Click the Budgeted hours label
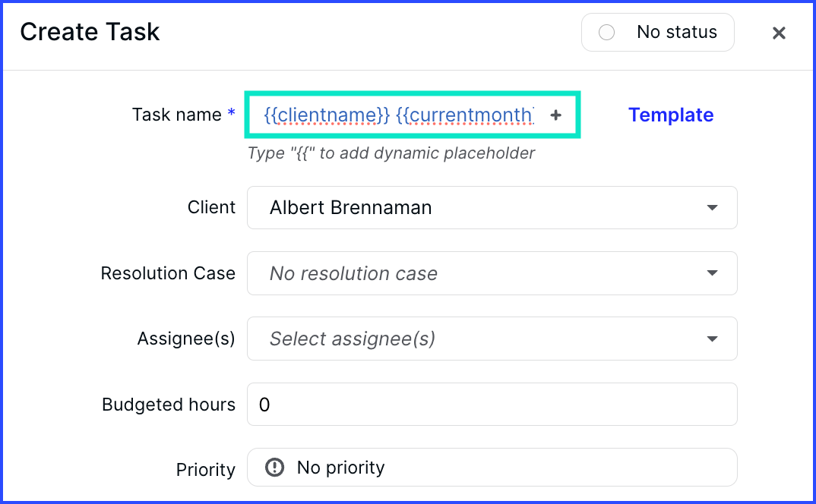 (x=169, y=404)
